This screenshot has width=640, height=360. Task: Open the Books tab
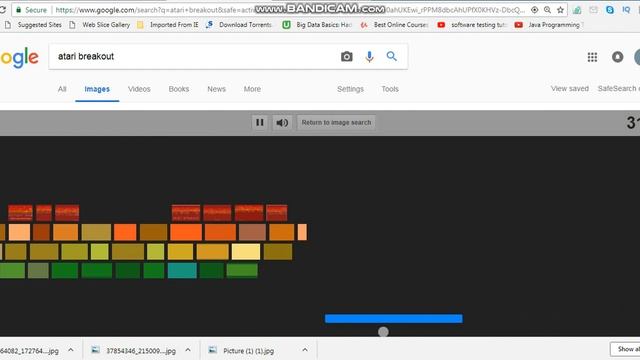[179, 89]
